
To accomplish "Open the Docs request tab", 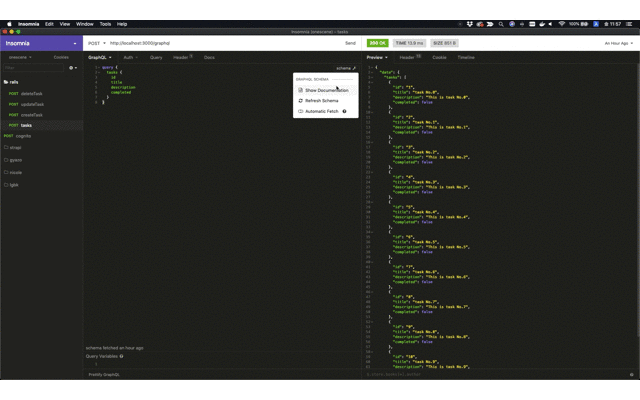I will coord(209,57).
